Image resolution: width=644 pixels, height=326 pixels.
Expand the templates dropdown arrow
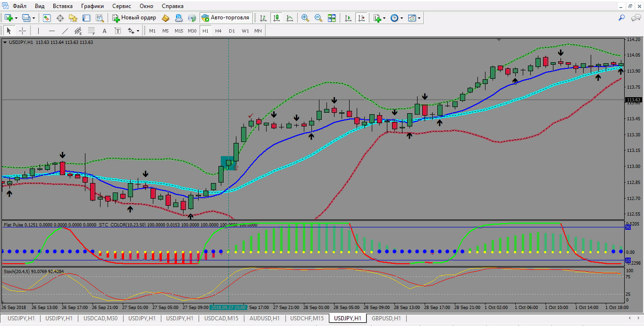[419, 18]
